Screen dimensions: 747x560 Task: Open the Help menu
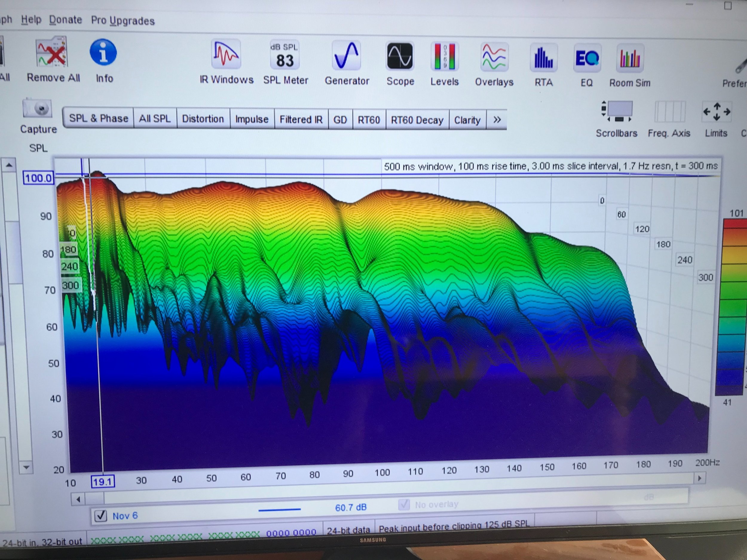(31, 20)
